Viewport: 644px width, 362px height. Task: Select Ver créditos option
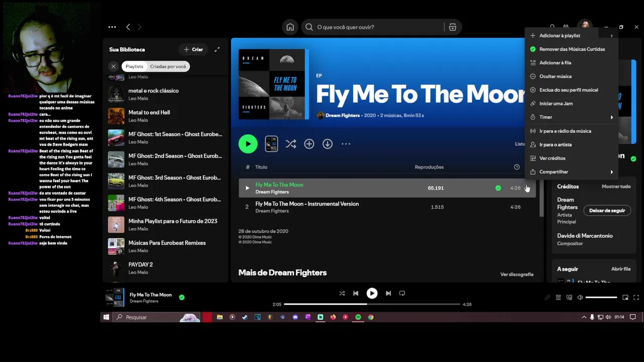point(572,158)
